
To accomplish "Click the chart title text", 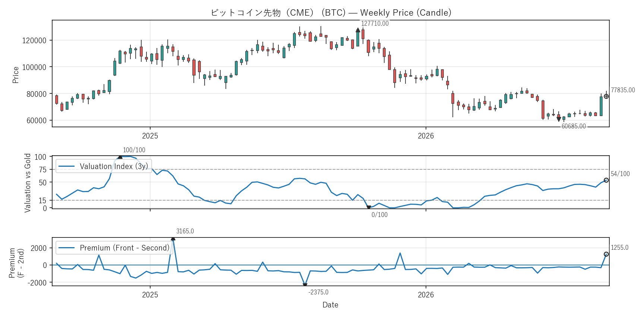I will pos(331,13).
